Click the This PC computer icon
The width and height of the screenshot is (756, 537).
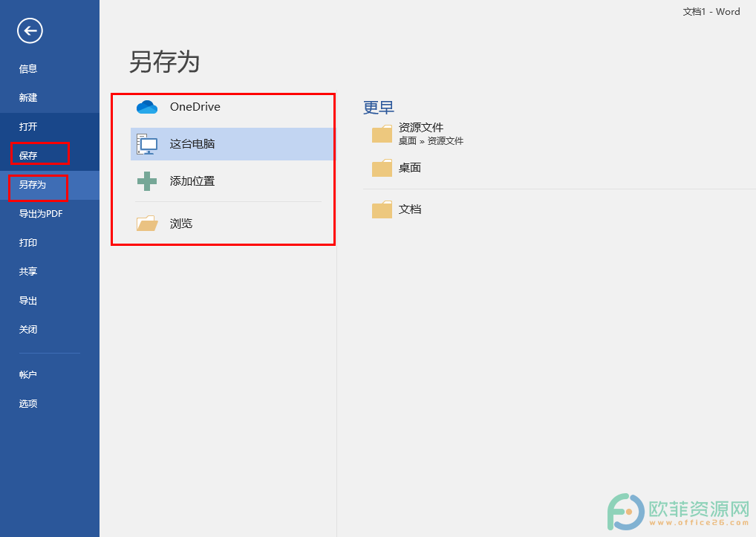coord(147,144)
